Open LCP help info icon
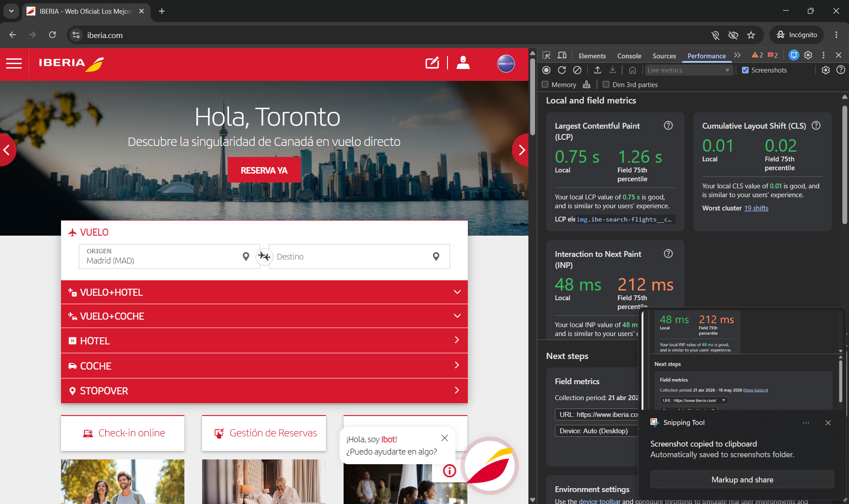Viewport: 849px width, 504px height. (668, 126)
